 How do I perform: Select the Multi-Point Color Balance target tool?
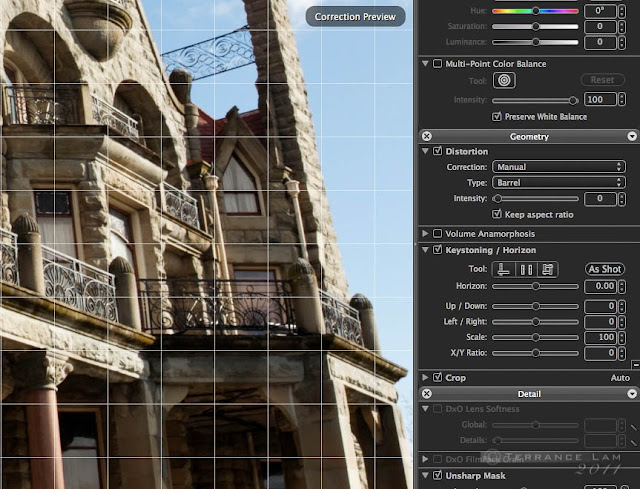503,80
